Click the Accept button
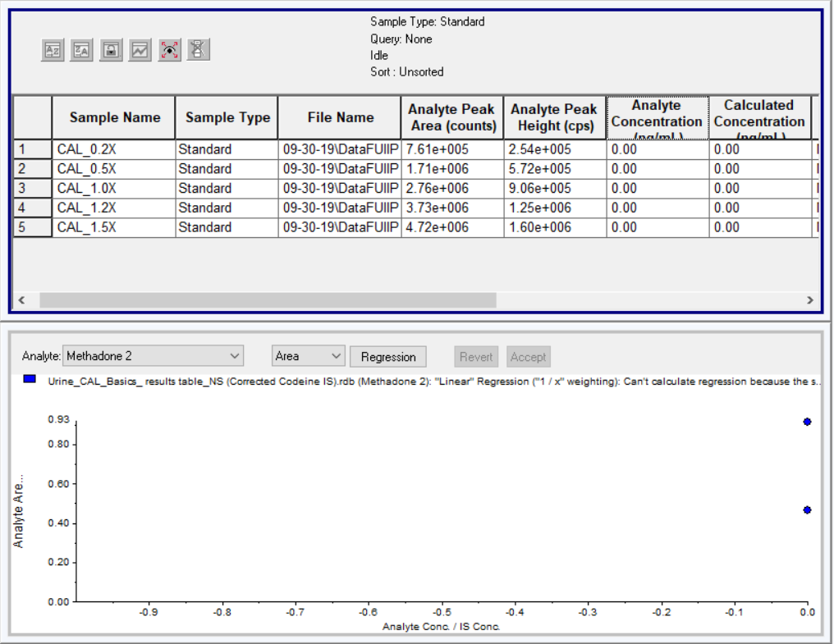Viewport: 834px width, 644px height. coord(528,357)
